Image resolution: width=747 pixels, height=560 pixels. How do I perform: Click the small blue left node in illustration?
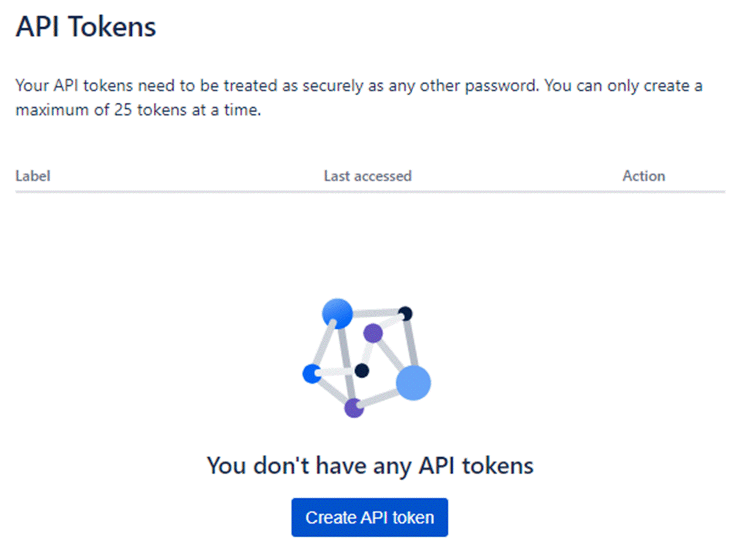(x=311, y=374)
